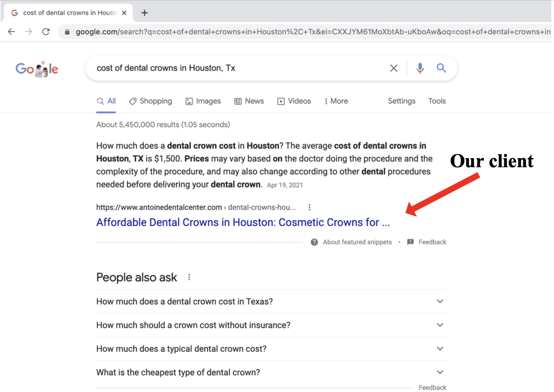
Task: Switch to the News tab
Action: pyautogui.click(x=249, y=101)
